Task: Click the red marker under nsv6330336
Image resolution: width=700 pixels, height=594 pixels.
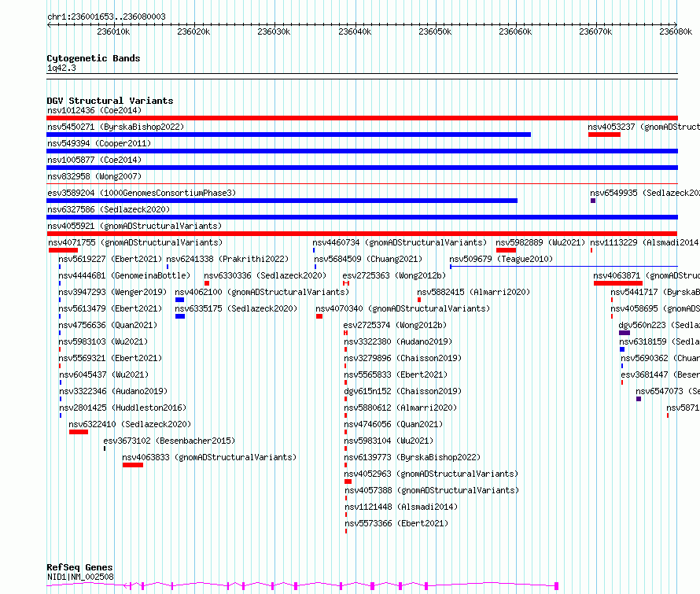Action: point(207,283)
